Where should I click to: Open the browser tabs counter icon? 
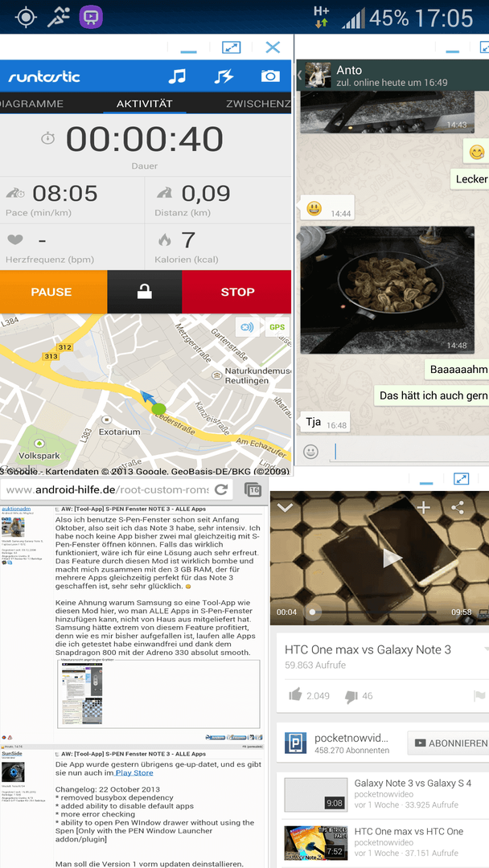click(x=252, y=489)
